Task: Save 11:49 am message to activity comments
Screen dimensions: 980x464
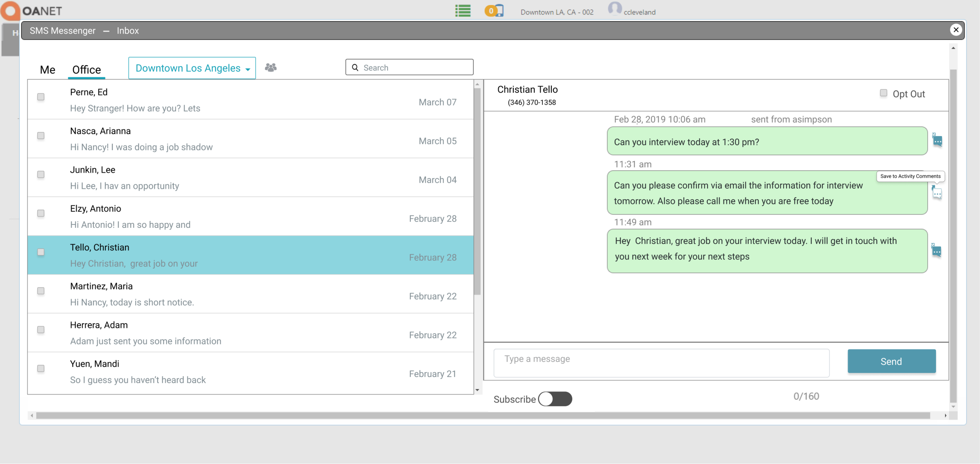Action: click(936, 251)
